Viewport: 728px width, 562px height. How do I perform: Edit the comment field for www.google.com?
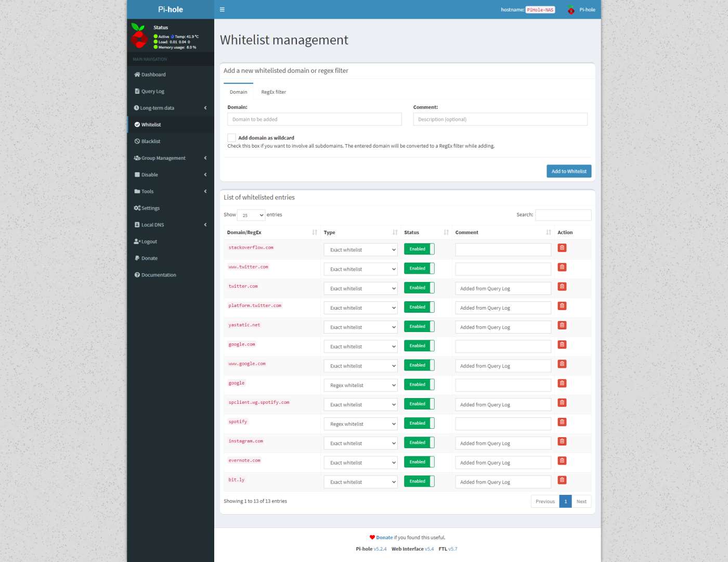coord(503,366)
